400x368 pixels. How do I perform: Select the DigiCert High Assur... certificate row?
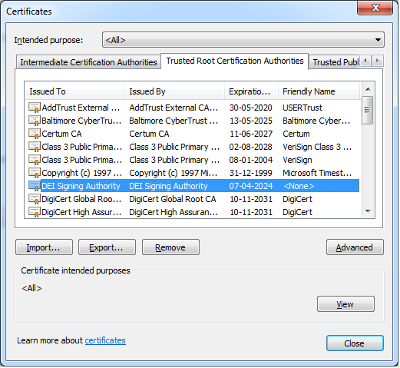click(192, 212)
